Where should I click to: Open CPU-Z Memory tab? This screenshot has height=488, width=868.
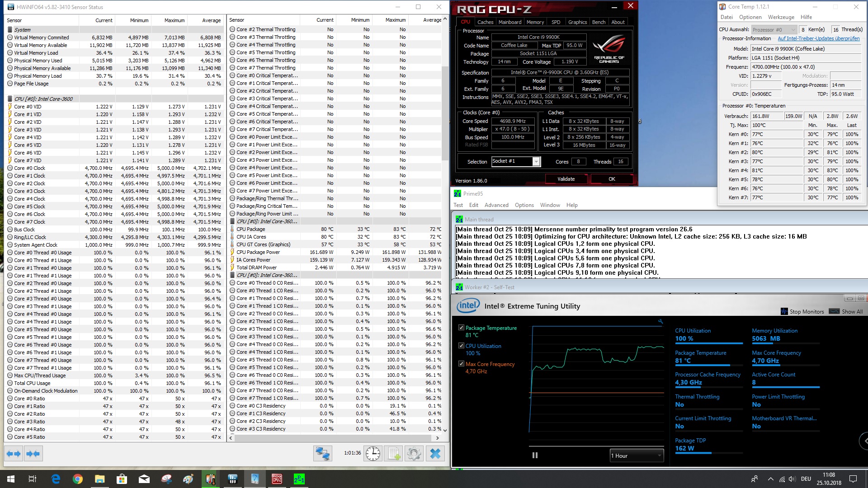click(x=535, y=22)
